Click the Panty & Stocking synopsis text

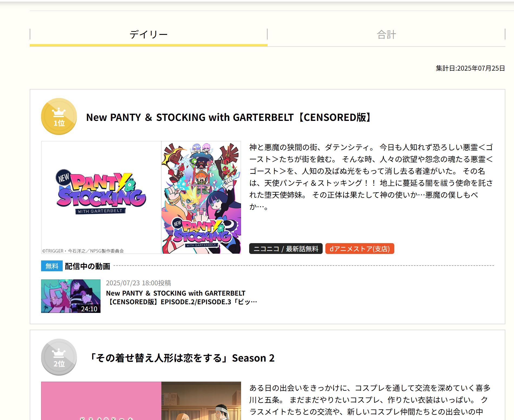click(x=371, y=177)
